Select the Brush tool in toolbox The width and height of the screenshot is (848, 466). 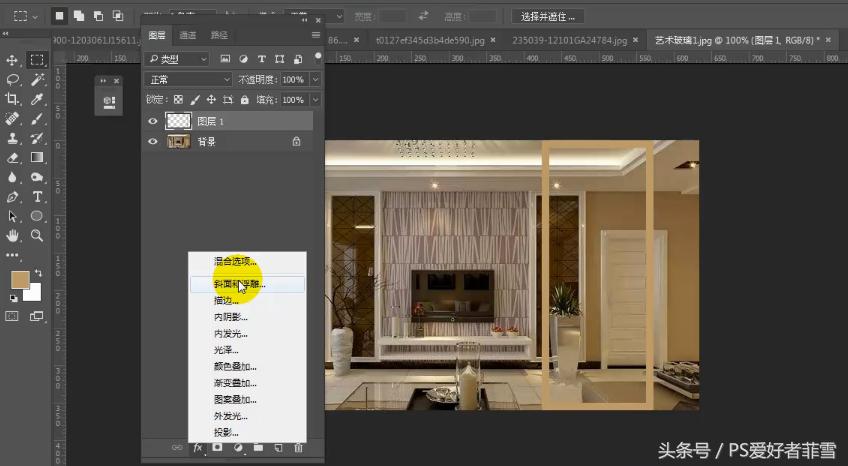click(x=37, y=118)
